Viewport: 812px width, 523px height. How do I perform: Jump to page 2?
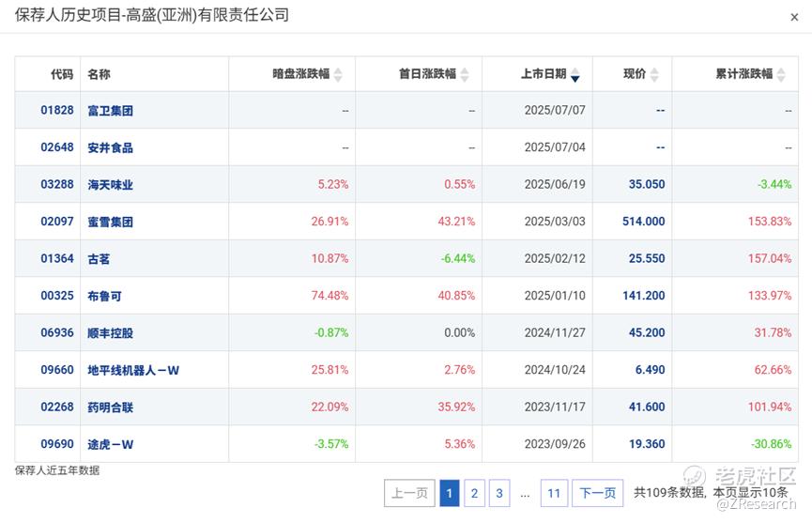click(x=474, y=493)
